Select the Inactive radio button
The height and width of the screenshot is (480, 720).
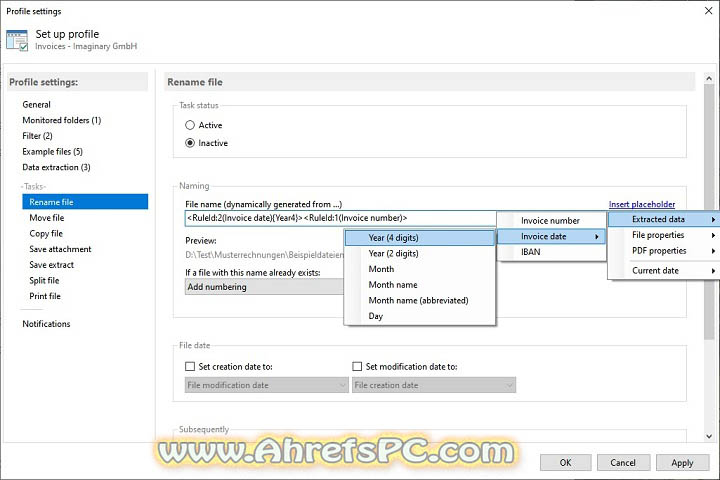[190, 143]
